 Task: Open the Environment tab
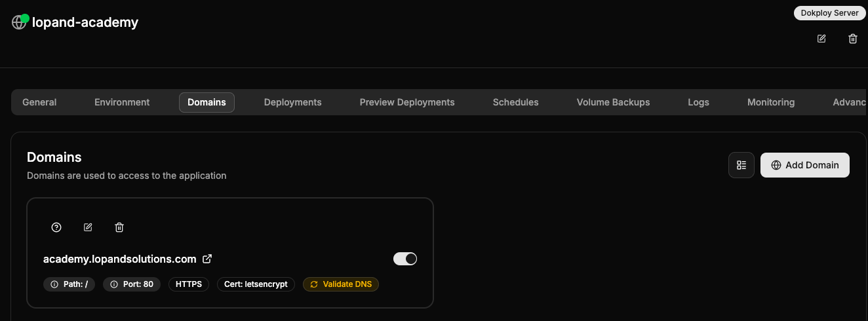(x=122, y=102)
